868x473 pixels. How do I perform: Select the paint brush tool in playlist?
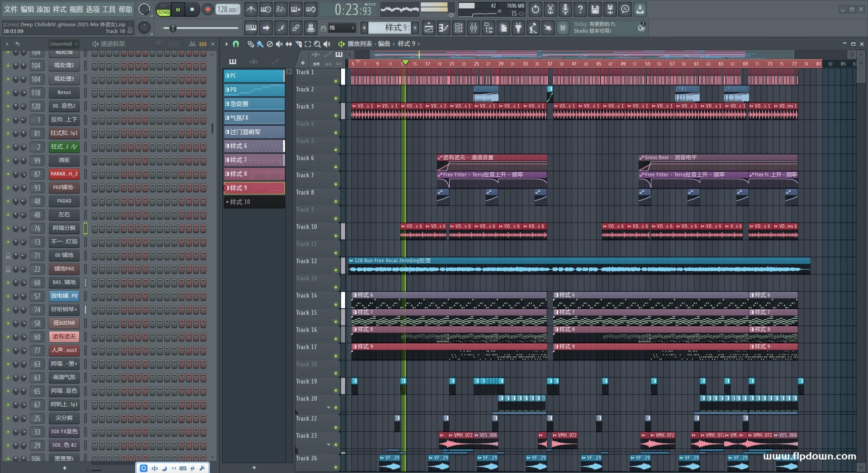point(260,44)
